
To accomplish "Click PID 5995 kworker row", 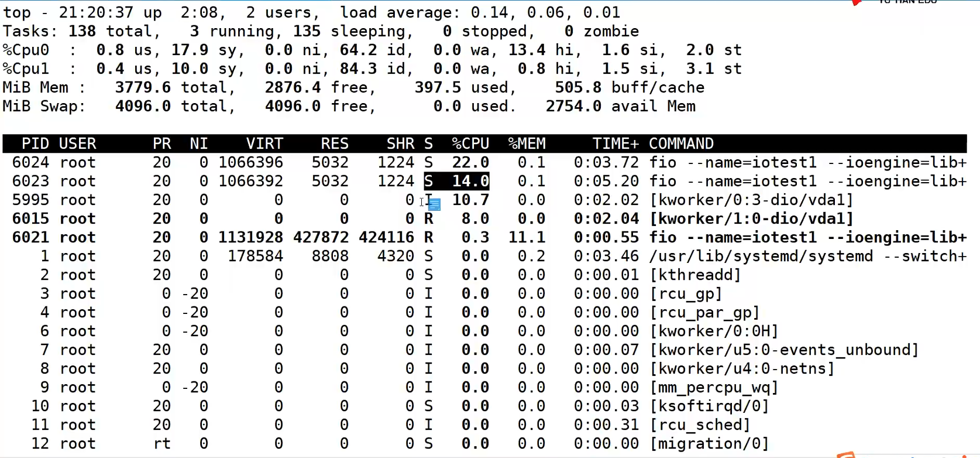I will (484, 200).
